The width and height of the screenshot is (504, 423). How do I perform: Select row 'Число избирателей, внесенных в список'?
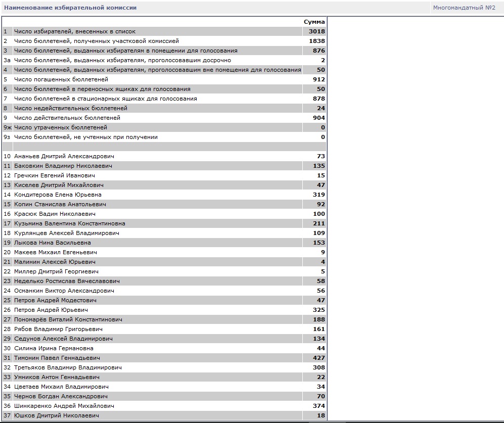75,31
